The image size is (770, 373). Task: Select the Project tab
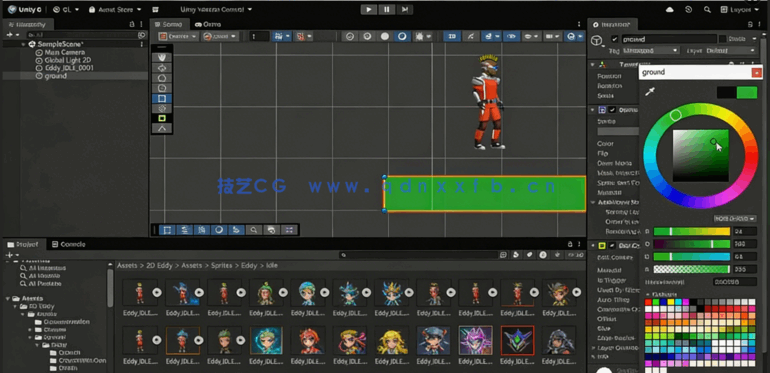24,244
